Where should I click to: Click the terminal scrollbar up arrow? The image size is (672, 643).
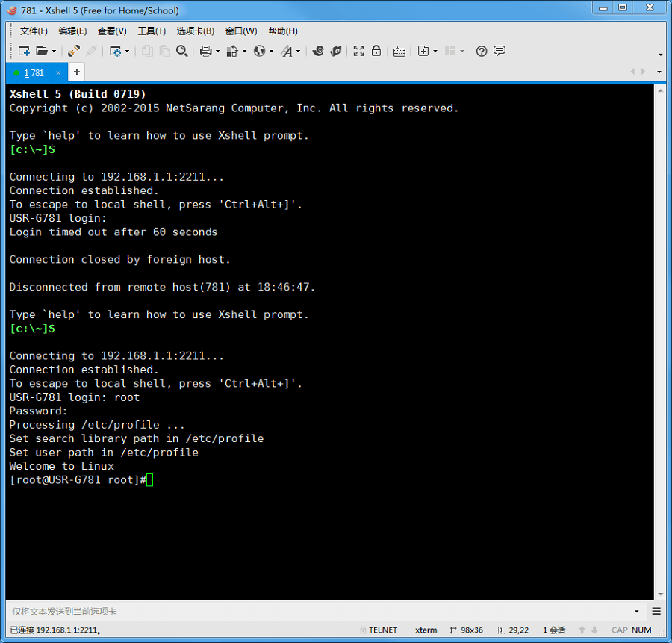(x=660, y=90)
